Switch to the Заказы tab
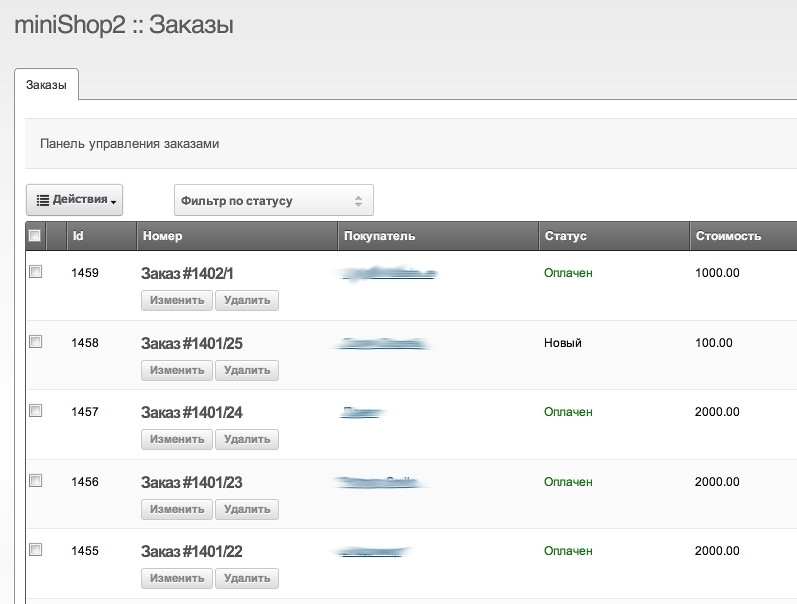797x604 pixels. 46,85
